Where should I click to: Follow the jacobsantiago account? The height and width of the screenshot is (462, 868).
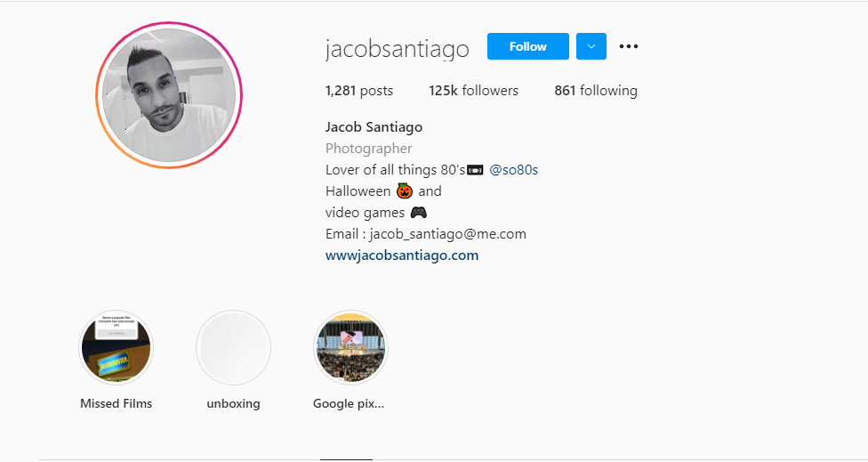point(528,46)
